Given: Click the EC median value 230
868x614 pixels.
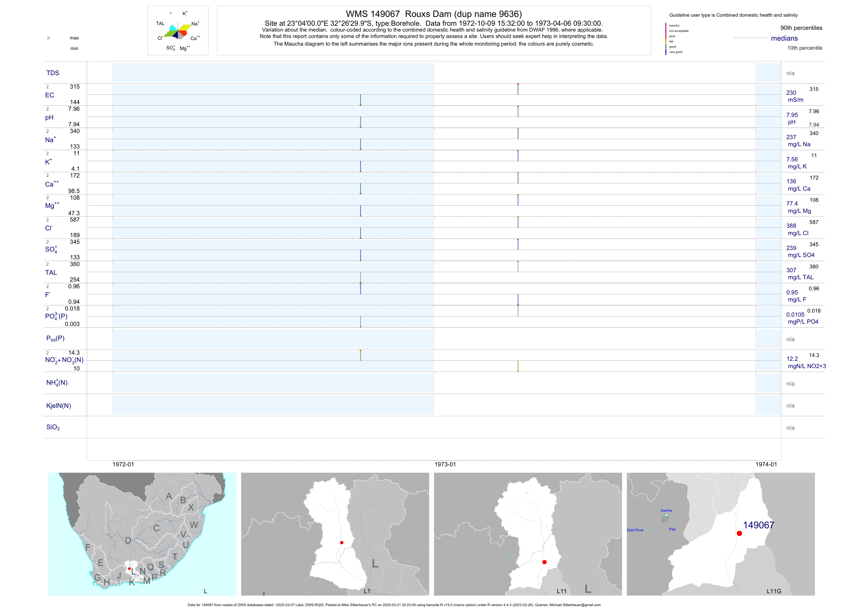Looking at the screenshot, I should 791,93.
